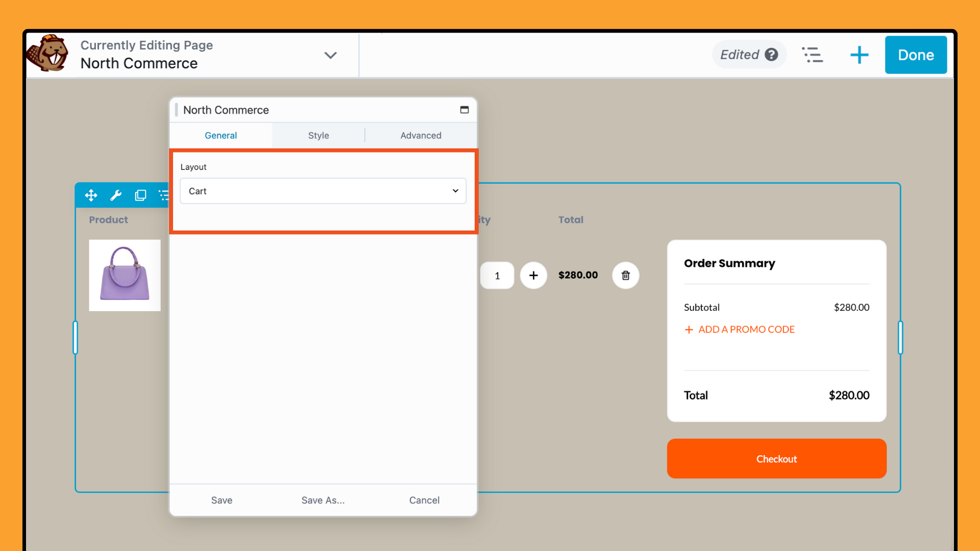Click the Beaver Builder beaver logo
This screenshot has height=551, width=980.
point(47,54)
